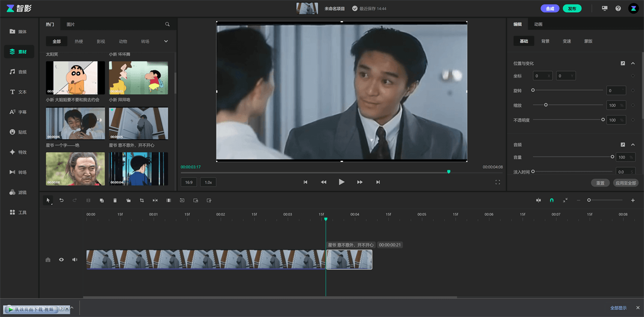
Task: Collapse the 位置与变化 section
Action: coord(633,63)
